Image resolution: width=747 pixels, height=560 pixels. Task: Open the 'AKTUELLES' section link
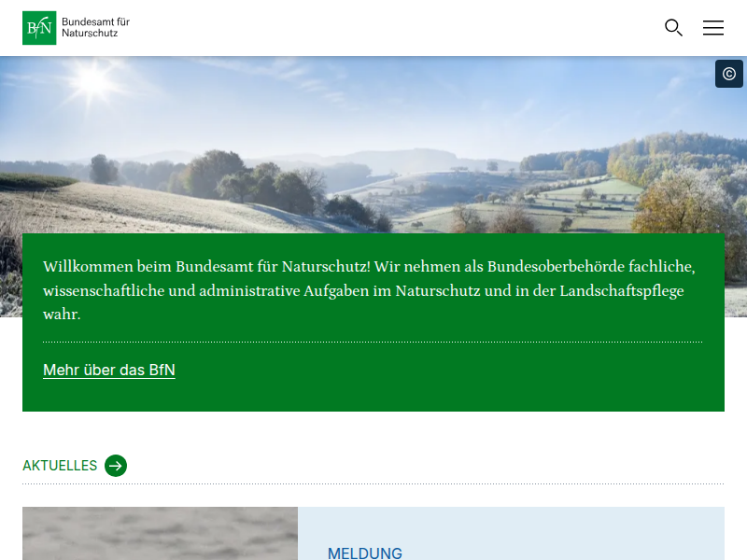pyautogui.click(x=60, y=466)
